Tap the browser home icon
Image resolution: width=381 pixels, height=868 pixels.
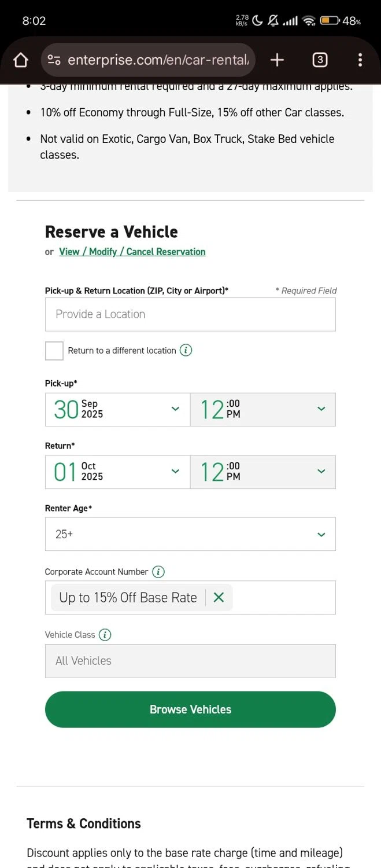coord(21,60)
